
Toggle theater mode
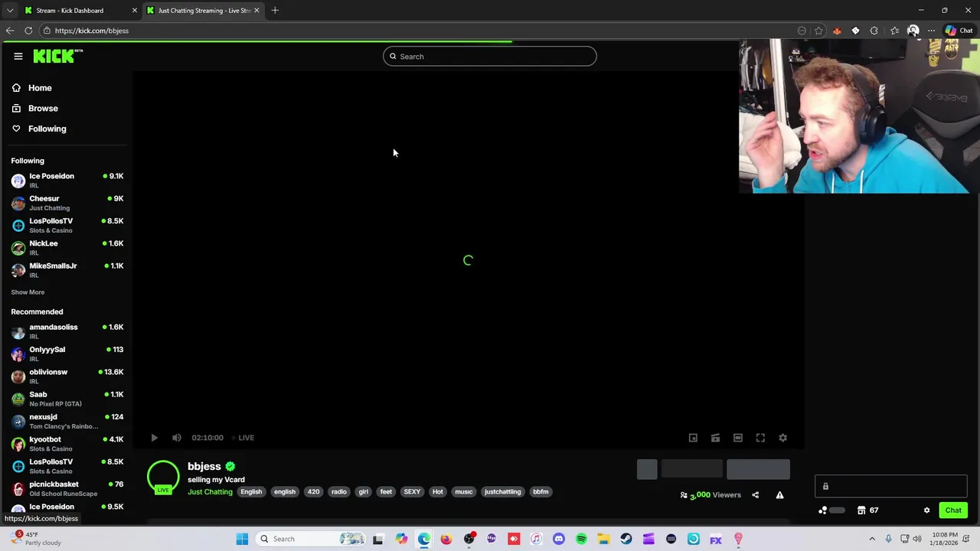tap(738, 438)
